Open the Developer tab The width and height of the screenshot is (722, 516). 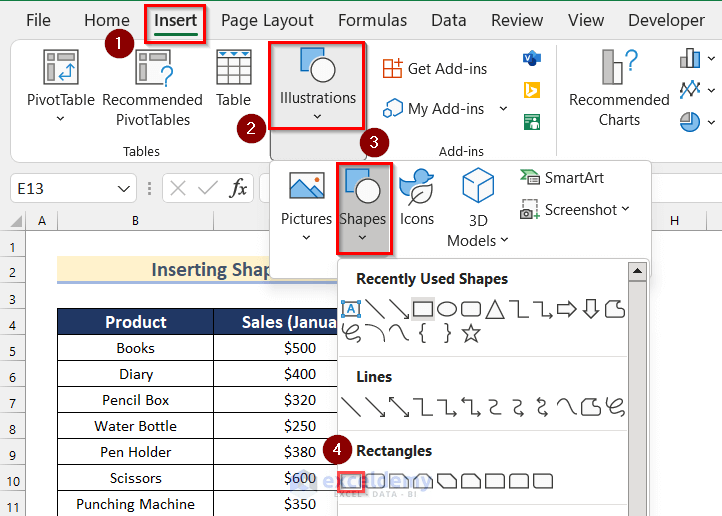666,20
